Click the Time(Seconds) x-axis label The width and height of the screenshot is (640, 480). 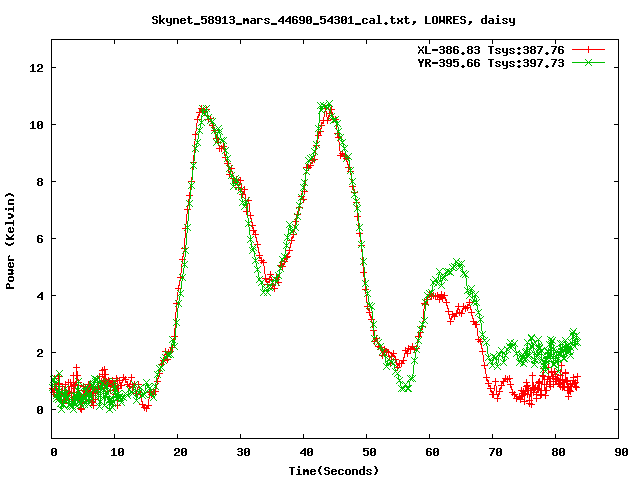(x=334, y=471)
